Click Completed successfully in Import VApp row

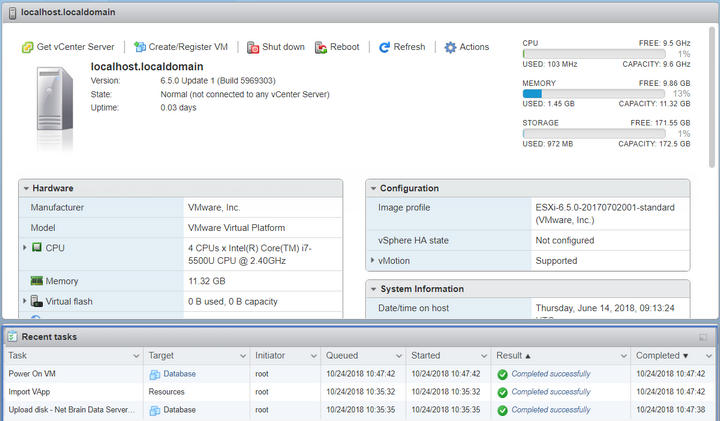click(551, 392)
